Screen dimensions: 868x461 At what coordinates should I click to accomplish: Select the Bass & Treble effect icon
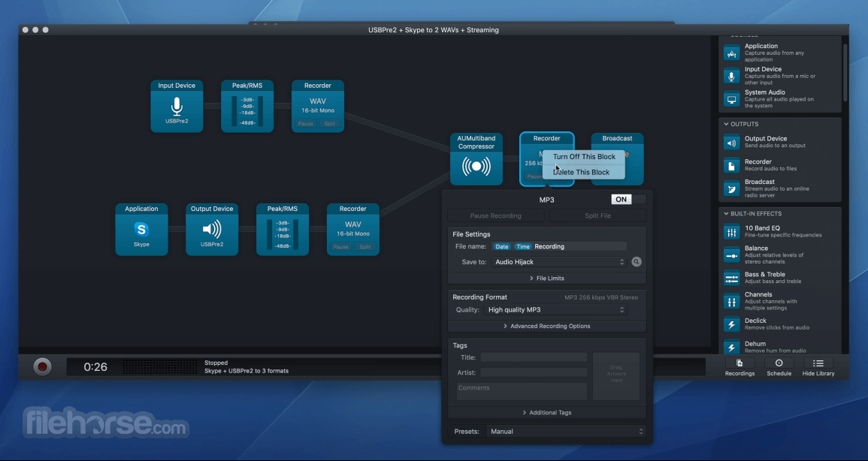pyautogui.click(x=732, y=278)
